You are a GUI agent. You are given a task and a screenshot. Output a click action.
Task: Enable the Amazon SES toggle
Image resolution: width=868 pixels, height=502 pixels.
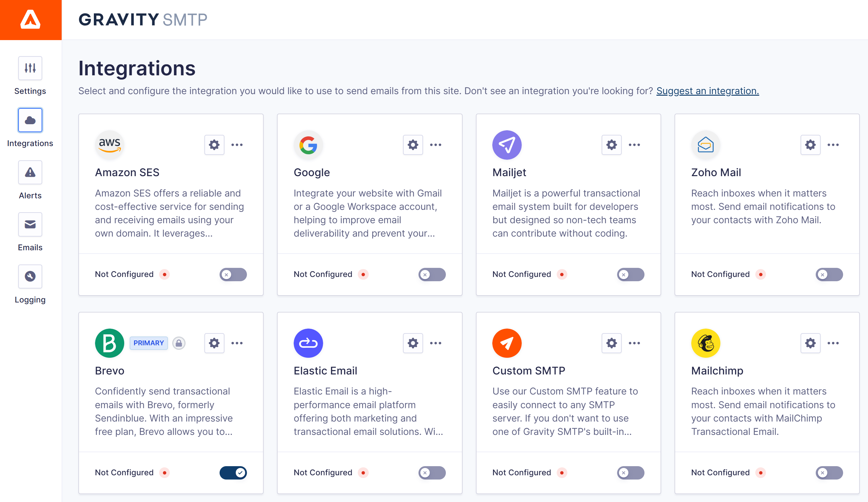pos(233,275)
